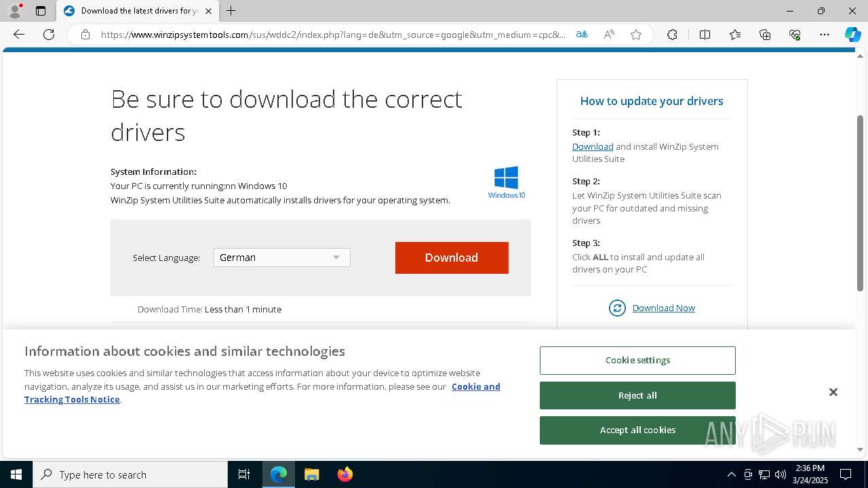Viewport: 868px width, 488px height.
Task: Dismiss the cookie banner with X
Action: click(833, 392)
